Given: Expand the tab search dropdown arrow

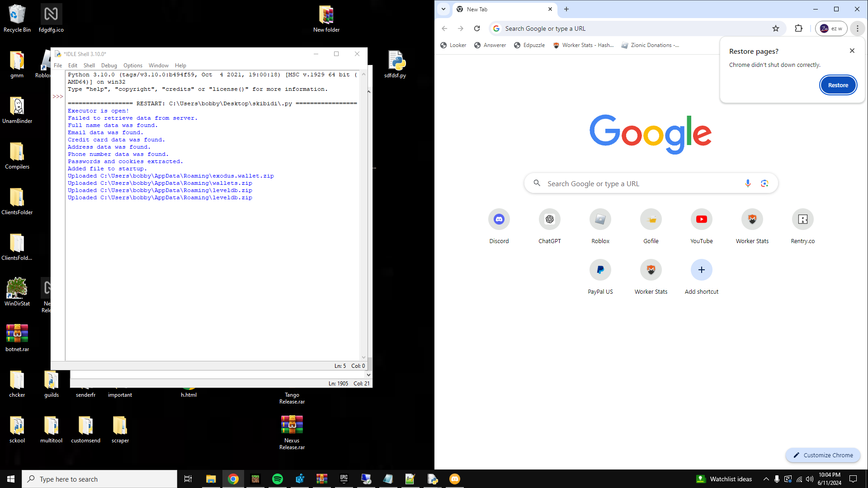Looking at the screenshot, I should (x=443, y=9).
